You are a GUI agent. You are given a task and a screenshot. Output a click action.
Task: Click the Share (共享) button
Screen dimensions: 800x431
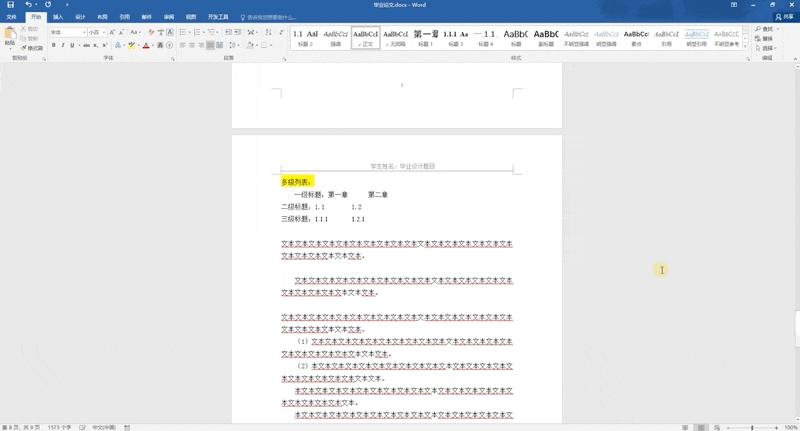pyautogui.click(x=784, y=17)
